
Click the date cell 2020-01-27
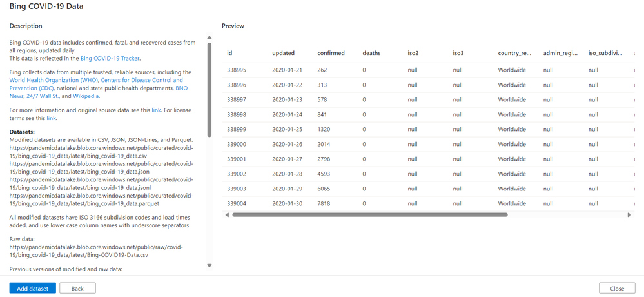pyautogui.click(x=287, y=159)
